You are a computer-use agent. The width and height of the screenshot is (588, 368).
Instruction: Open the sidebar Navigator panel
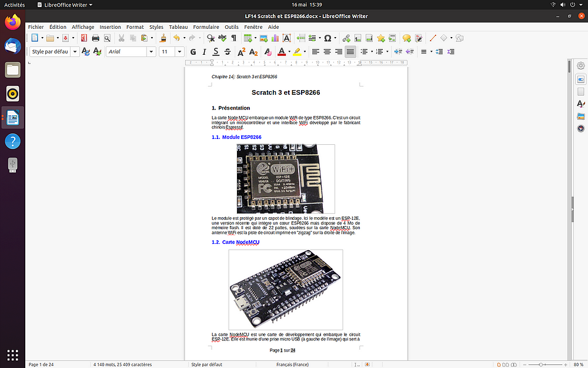tap(581, 128)
